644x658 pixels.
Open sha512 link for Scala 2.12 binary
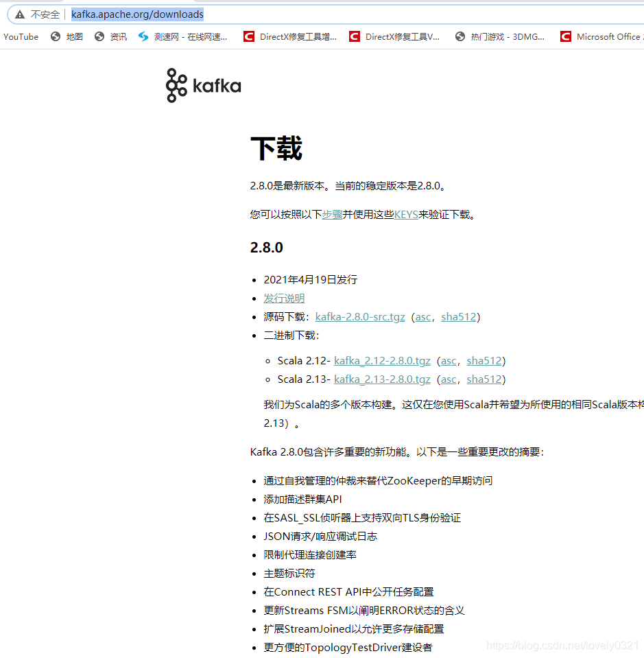(x=484, y=361)
